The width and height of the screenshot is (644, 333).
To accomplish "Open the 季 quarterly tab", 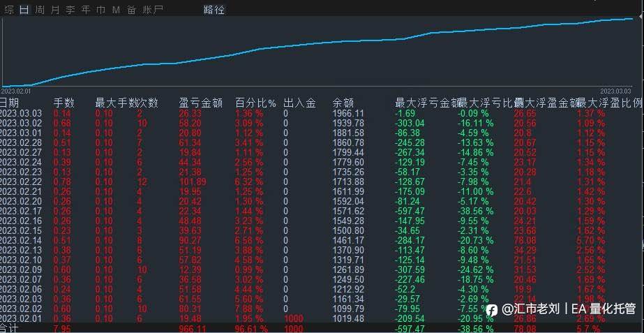I will (70, 10).
